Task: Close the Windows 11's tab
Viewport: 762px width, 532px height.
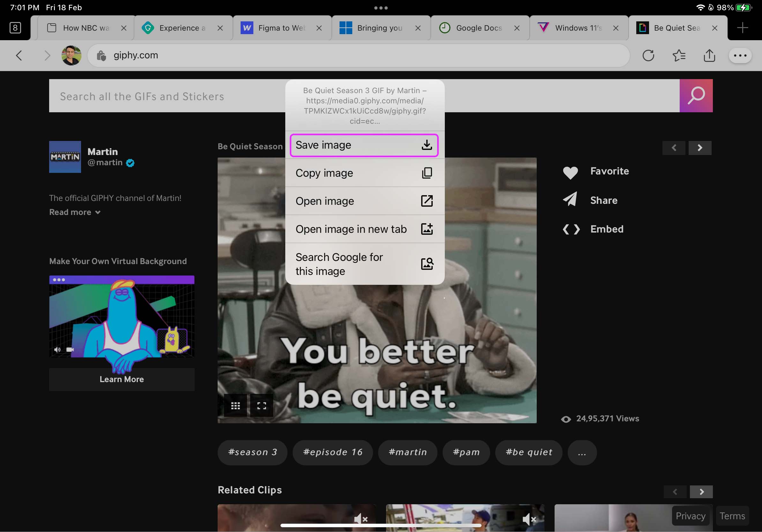Action: pos(616,28)
